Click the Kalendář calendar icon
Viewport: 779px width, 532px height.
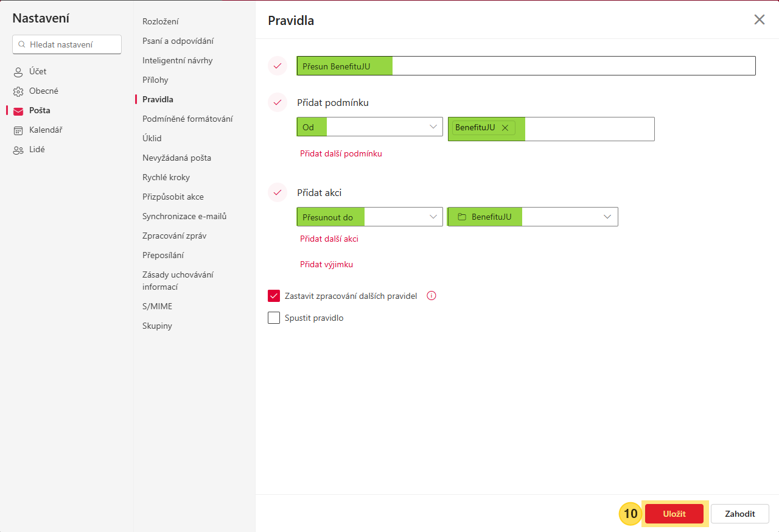(18, 130)
